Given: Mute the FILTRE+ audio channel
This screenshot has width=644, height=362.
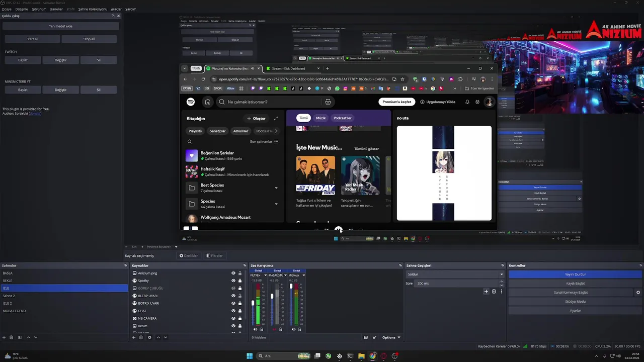Looking at the screenshot, I should [x=255, y=329].
